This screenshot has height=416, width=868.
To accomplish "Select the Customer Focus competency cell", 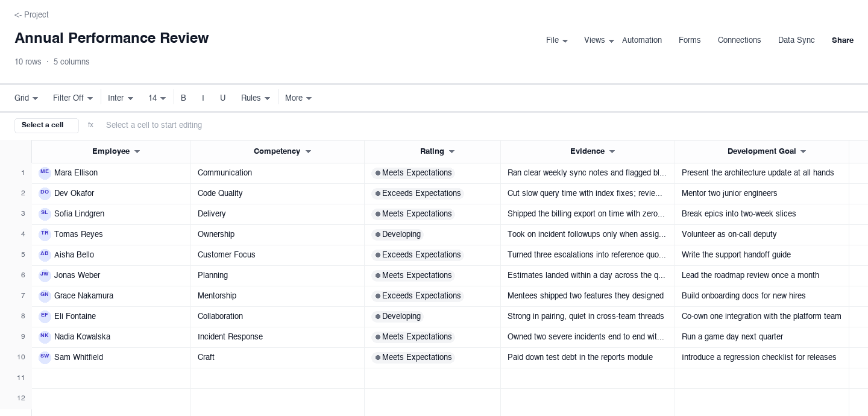I will coord(277,255).
